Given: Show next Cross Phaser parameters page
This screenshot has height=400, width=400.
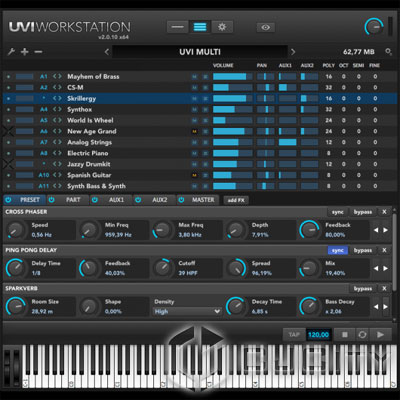Looking at the screenshot, I should tap(385, 230).
